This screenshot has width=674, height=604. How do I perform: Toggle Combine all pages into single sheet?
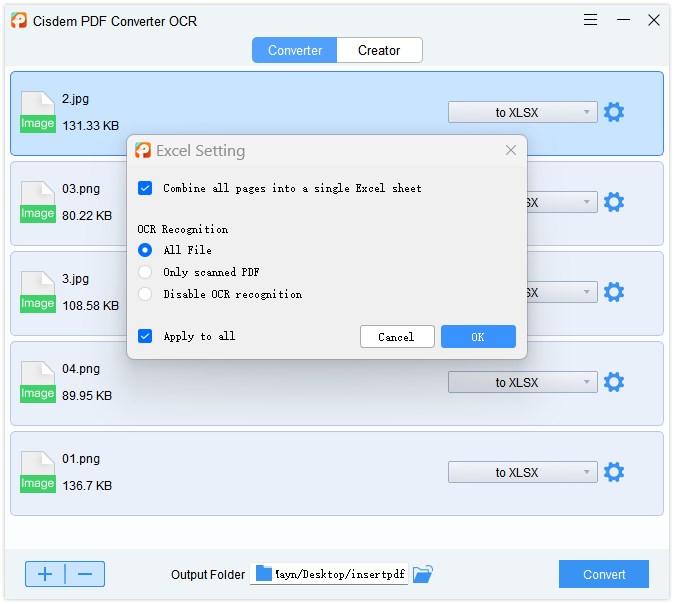(145, 188)
